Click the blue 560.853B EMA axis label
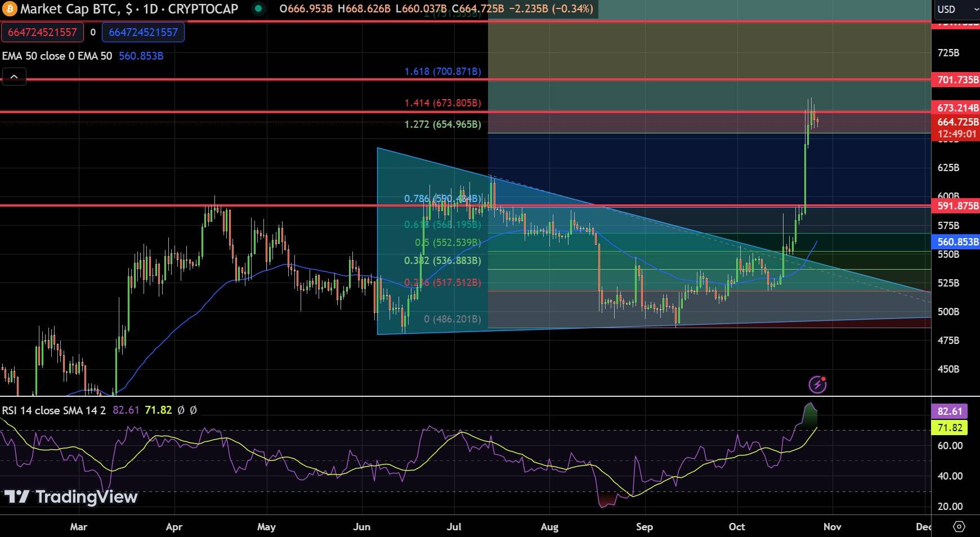 point(956,242)
